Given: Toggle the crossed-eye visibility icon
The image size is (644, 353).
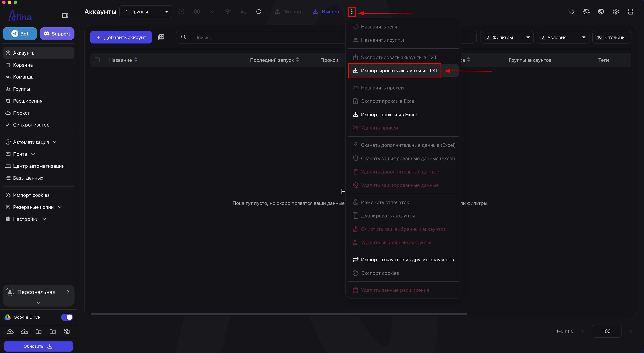Looking at the screenshot, I should [67, 332].
